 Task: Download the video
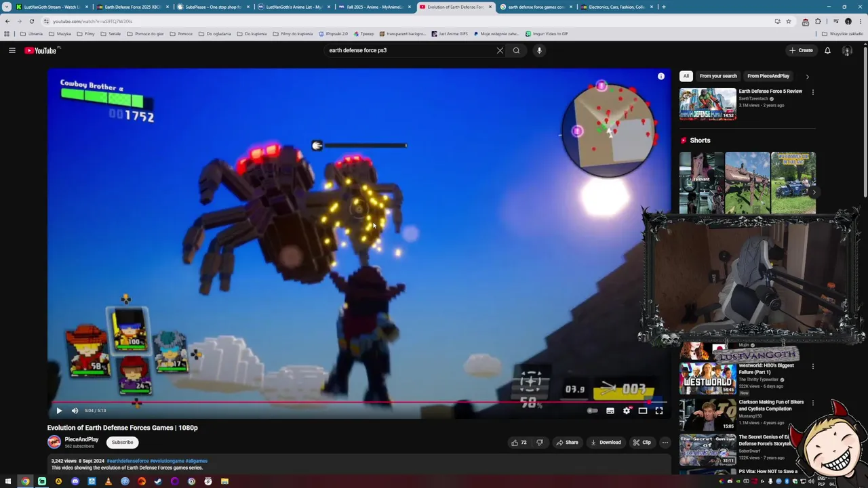[x=606, y=443]
